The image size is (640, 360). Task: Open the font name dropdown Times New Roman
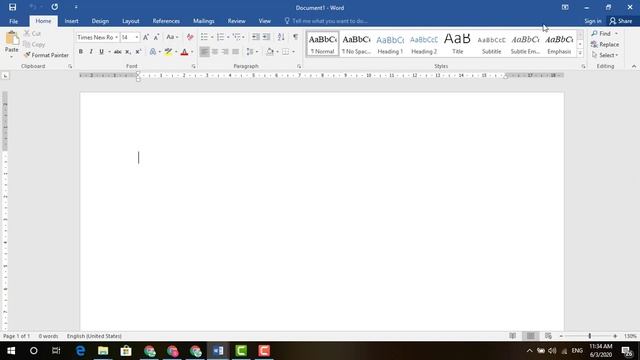[x=116, y=37]
